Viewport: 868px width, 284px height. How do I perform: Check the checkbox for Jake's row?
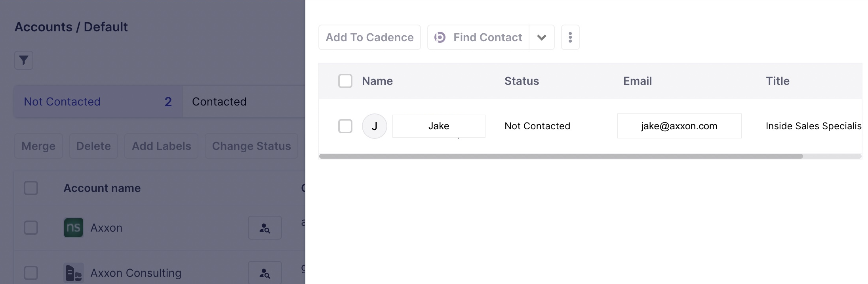(345, 126)
